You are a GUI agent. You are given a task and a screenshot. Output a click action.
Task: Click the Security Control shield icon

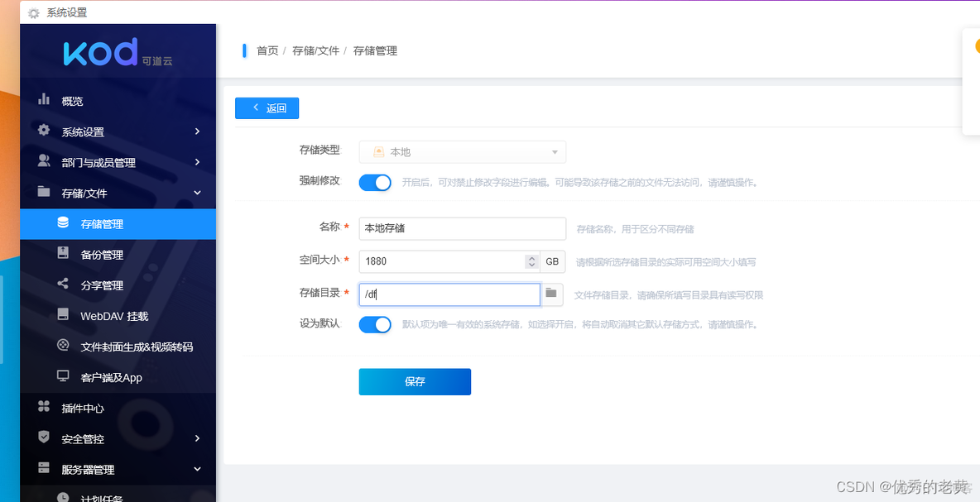click(44, 437)
